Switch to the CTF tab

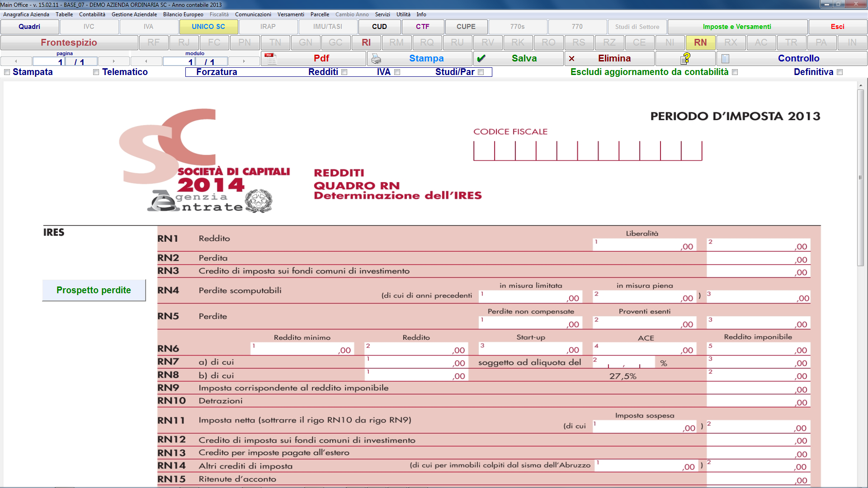click(423, 27)
